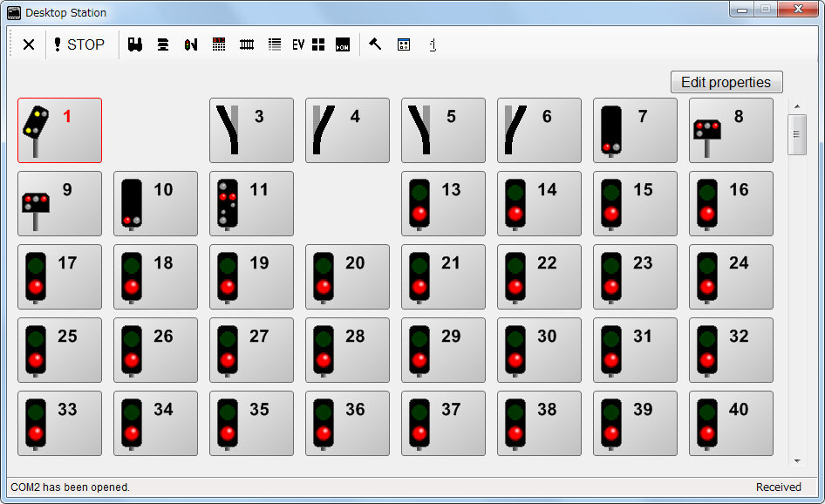Toggle yellow signal accessory number 1

click(59, 130)
